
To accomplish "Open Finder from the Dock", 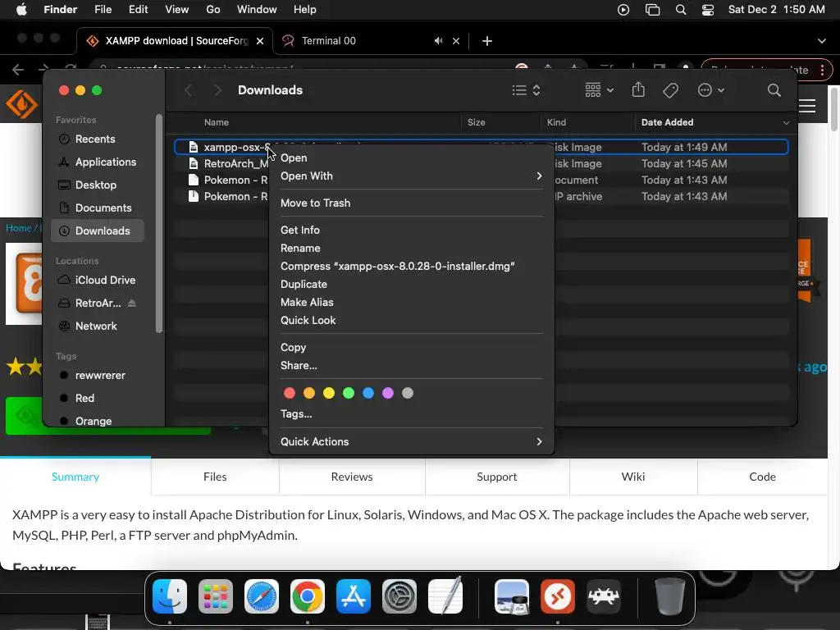I will (170, 596).
